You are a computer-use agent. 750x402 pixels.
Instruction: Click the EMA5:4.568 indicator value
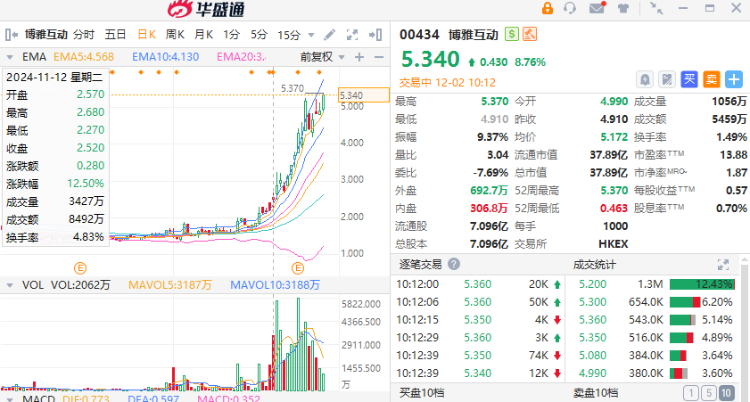[x=83, y=57]
